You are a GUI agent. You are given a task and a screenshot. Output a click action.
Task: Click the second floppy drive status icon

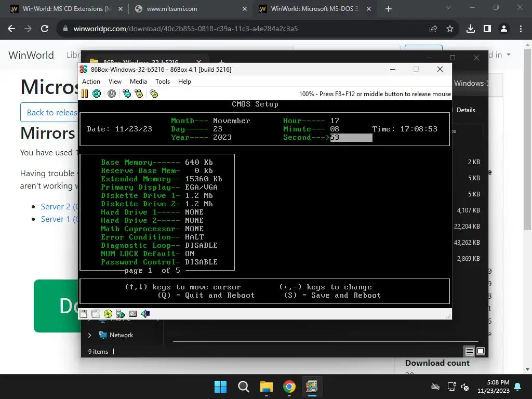point(96,314)
